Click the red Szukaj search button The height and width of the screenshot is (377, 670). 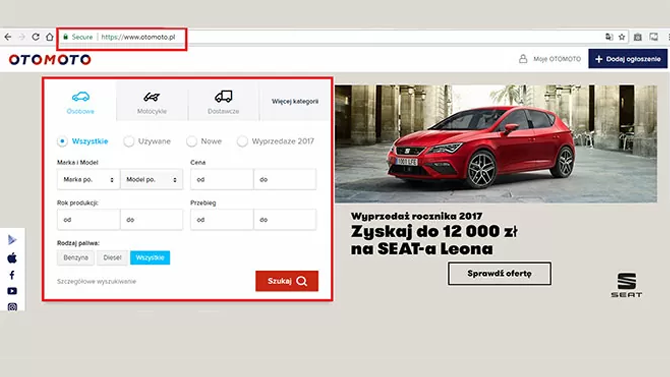pyautogui.click(x=287, y=281)
